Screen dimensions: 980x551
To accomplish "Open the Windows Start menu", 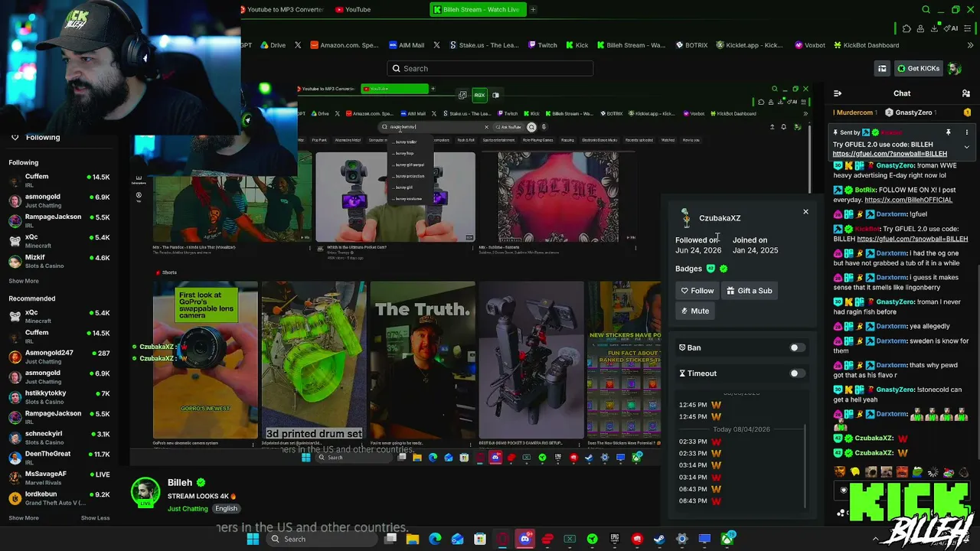I will coord(253,540).
